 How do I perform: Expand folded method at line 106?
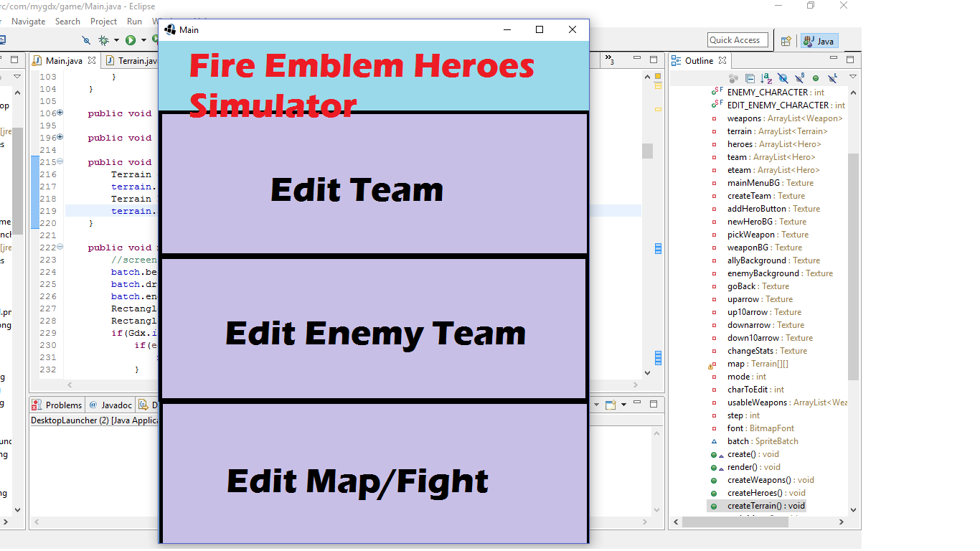pos(60,113)
